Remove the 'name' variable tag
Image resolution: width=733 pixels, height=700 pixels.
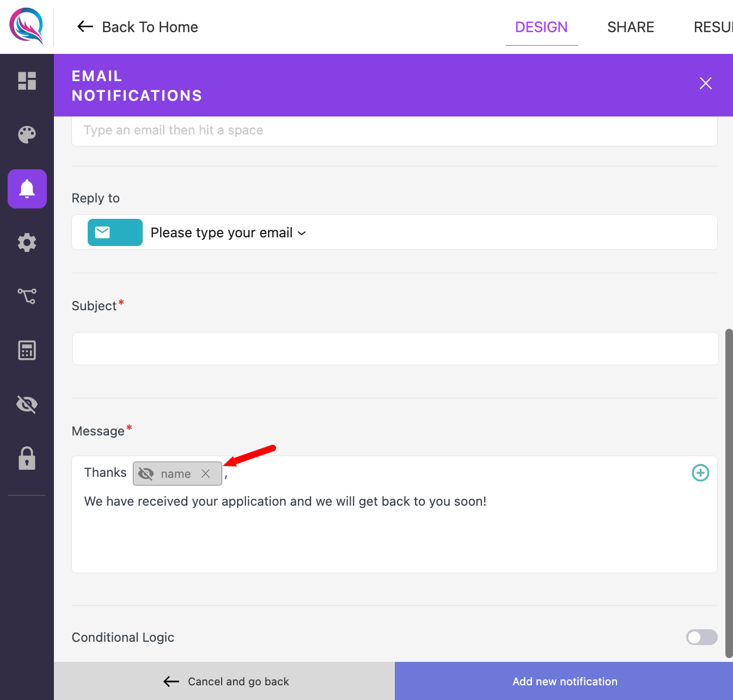click(x=205, y=474)
